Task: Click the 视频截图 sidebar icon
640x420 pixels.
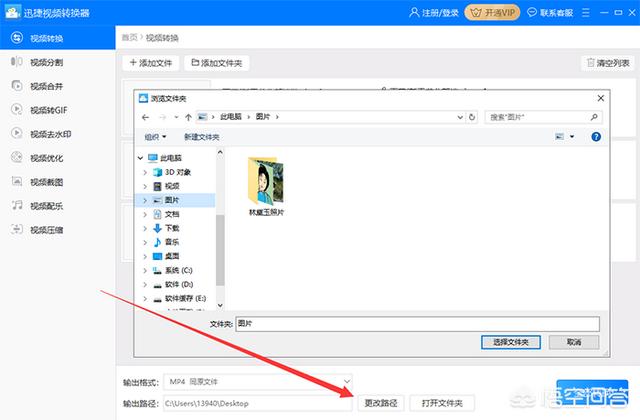Action: click(17, 181)
